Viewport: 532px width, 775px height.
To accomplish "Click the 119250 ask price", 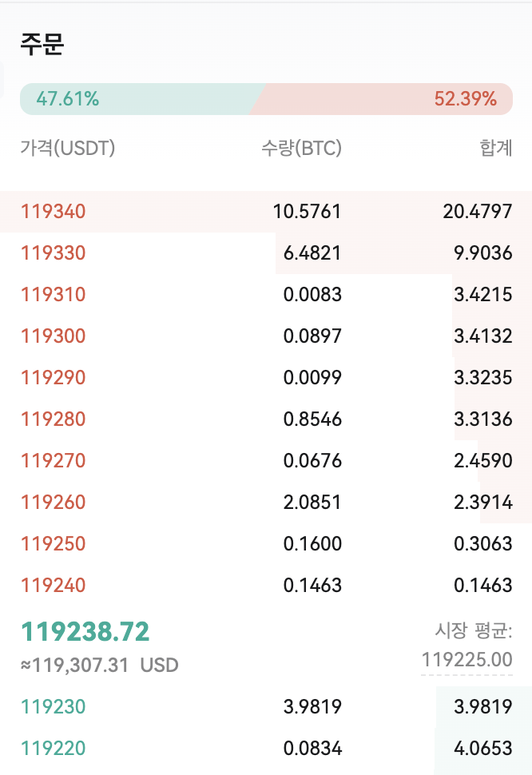I will tap(54, 543).
